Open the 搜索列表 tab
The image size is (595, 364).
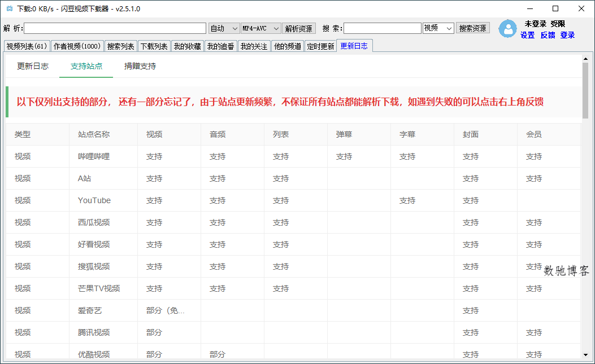pos(120,46)
